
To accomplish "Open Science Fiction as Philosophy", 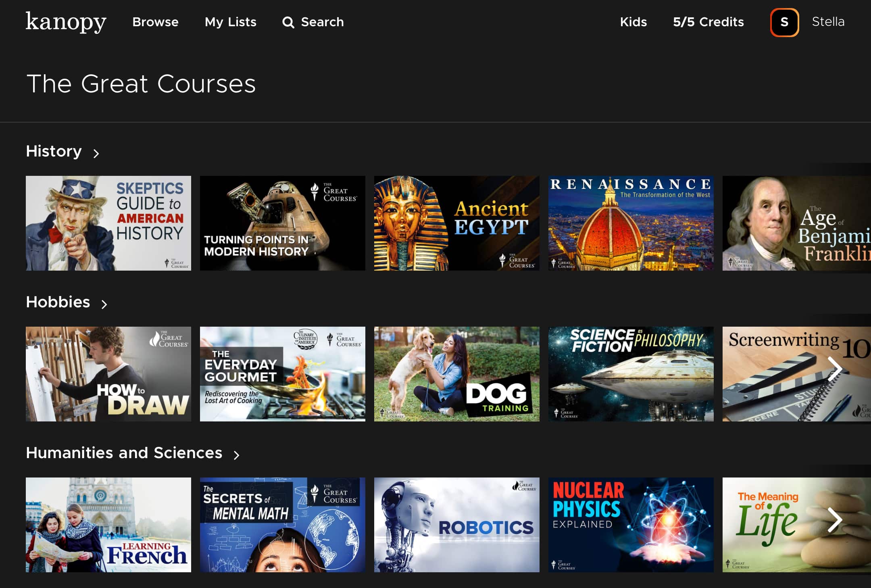I will pyautogui.click(x=631, y=374).
